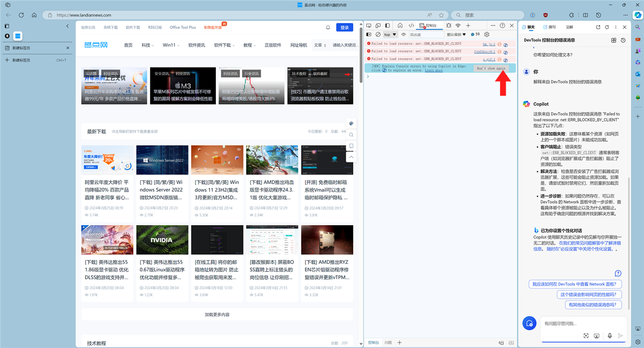Viewport: 644px width, 348px height.
Task: Open browser history from the toolbar
Action: 598,15
